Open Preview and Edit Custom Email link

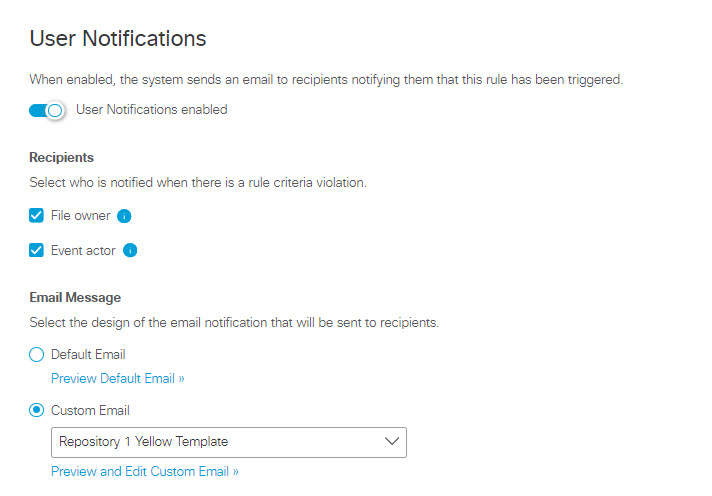pos(145,471)
